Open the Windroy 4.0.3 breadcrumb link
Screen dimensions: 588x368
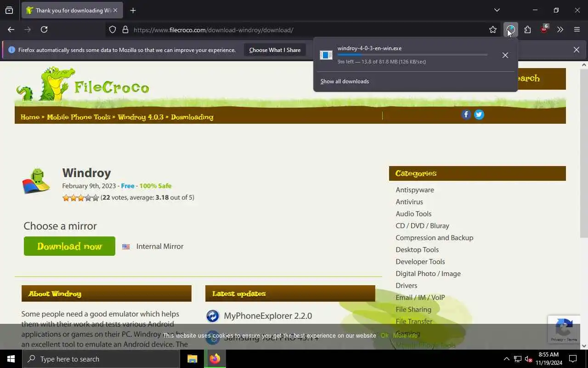(141, 117)
